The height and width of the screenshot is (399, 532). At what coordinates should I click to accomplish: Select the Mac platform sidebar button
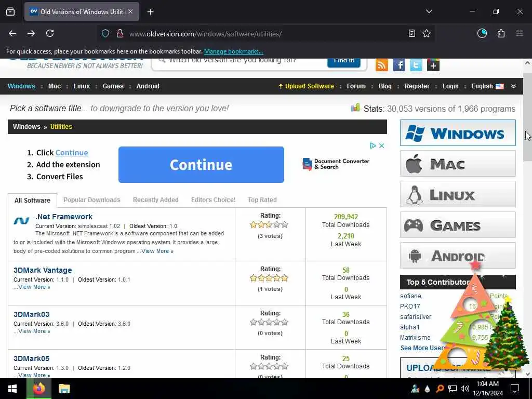(x=458, y=164)
